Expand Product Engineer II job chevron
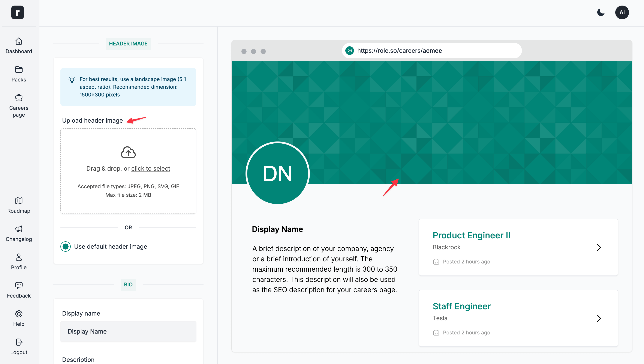Screen dimensions: 644x364 599,247
